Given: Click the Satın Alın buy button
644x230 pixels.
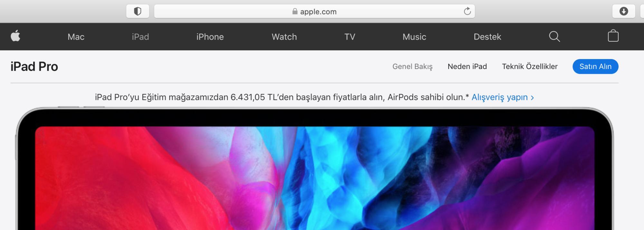Looking at the screenshot, I should (595, 66).
